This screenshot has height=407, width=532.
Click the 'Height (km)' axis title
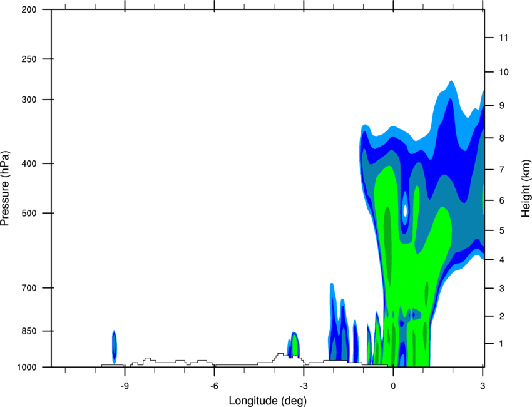[526, 188]
